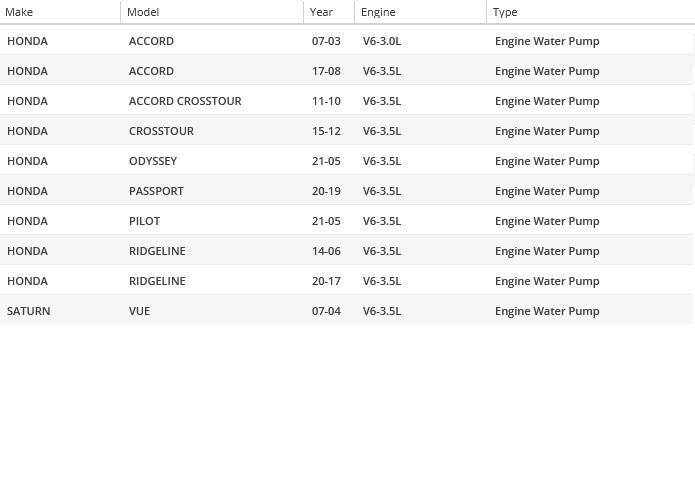Select the V6-3.0L engine cell
The width and height of the screenshot is (695, 484).
click(x=382, y=41)
